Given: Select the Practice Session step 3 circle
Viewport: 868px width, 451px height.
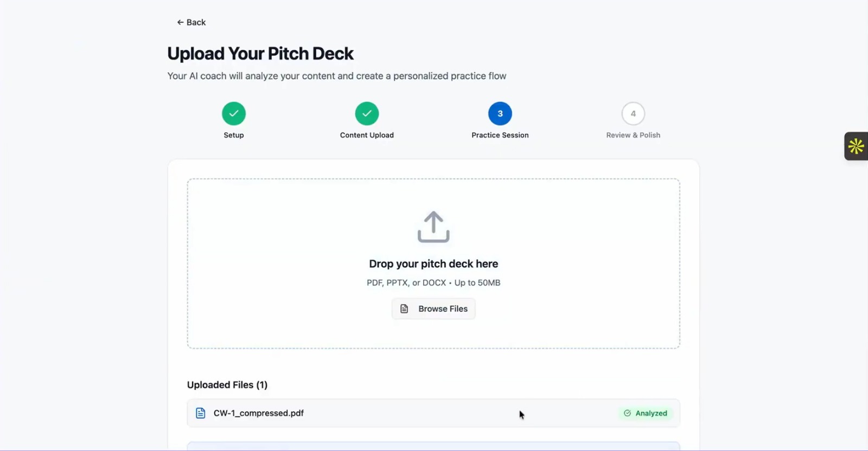Looking at the screenshot, I should (x=499, y=114).
